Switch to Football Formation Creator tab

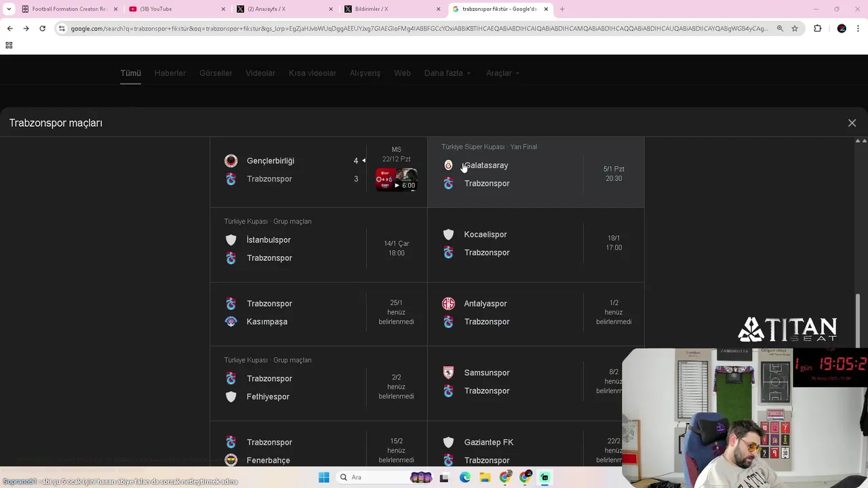pos(69,9)
